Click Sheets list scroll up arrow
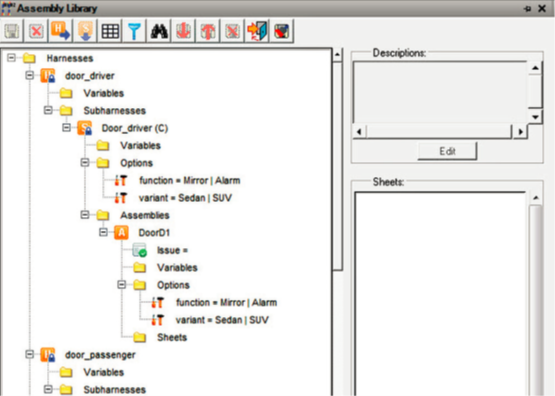Viewport: 555px width, 396px height. click(536, 198)
